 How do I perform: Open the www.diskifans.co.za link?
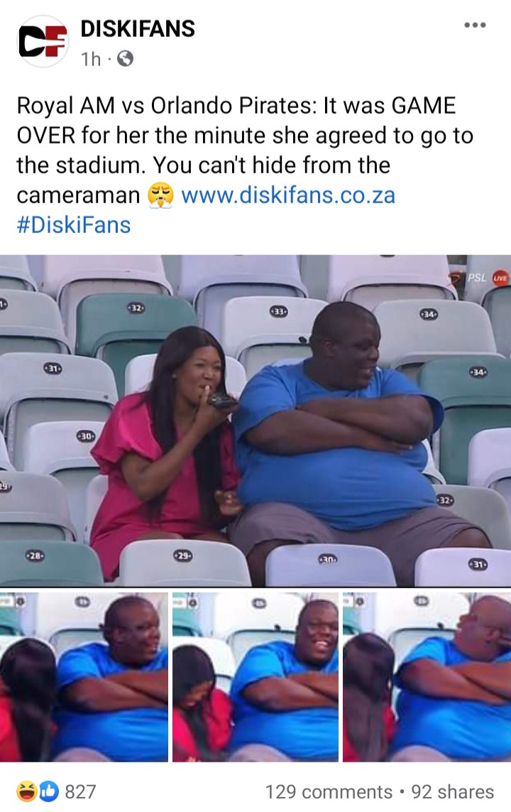pyautogui.click(x=288, y=195)
